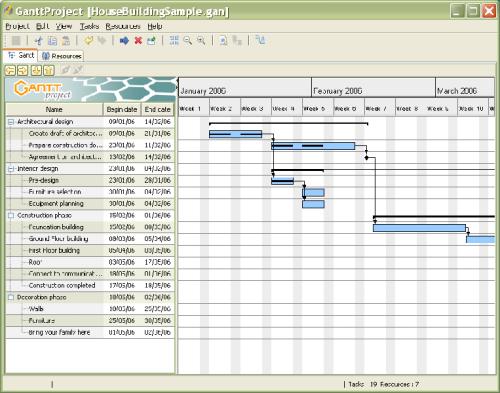Click the yellow up arrow move task button
Viewport: 500px width, 393px height.
coord(49,70)
